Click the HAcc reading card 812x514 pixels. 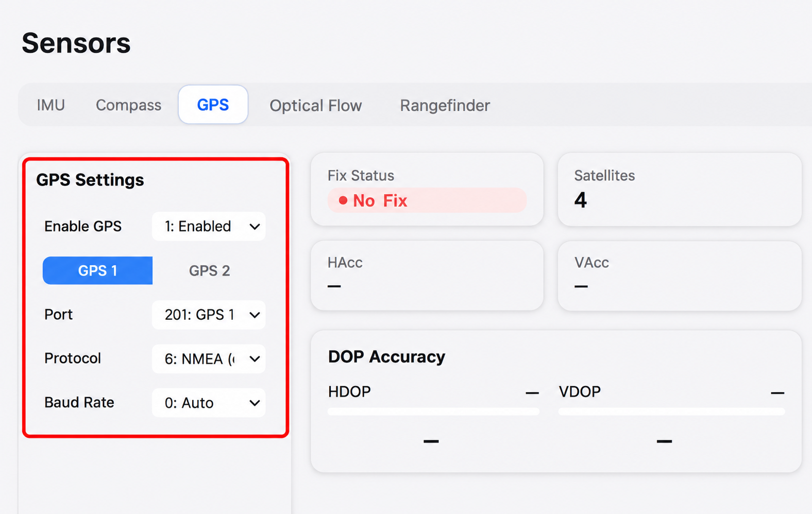point(427,276)
